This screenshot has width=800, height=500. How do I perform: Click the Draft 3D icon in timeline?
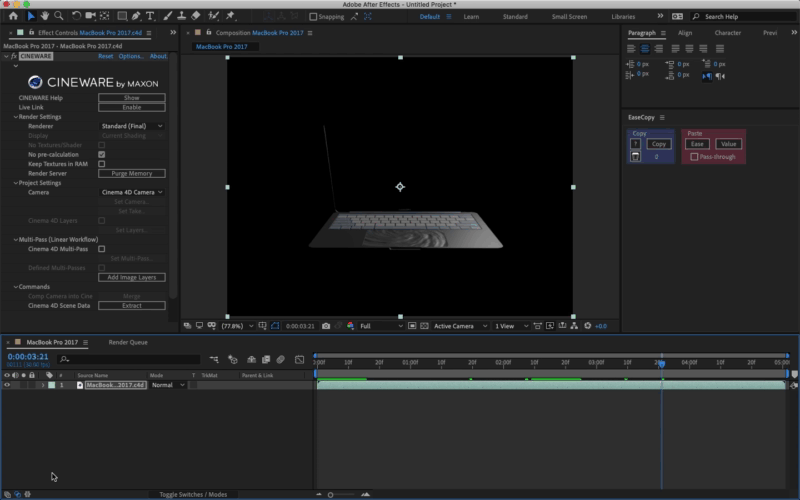[233, 360]
